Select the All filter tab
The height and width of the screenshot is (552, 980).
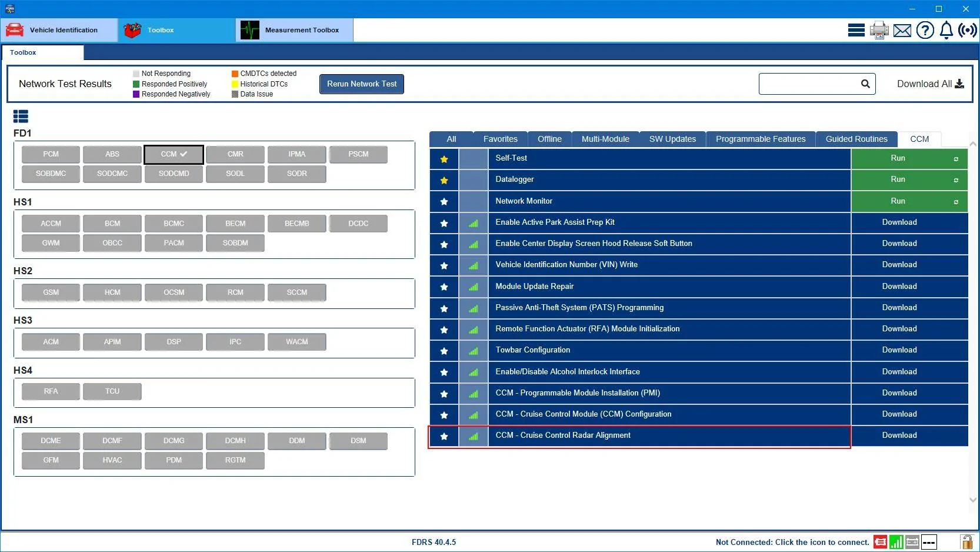451,139
